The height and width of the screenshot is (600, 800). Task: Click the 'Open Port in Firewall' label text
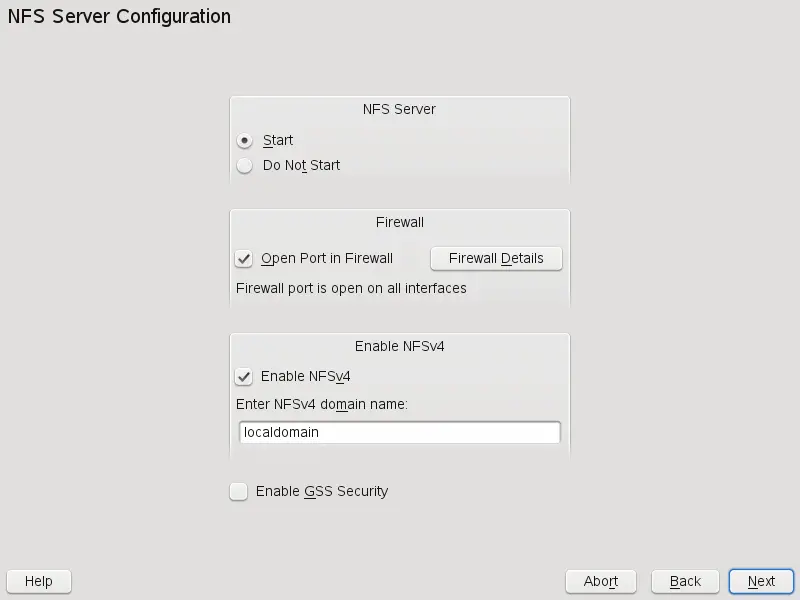327,259
